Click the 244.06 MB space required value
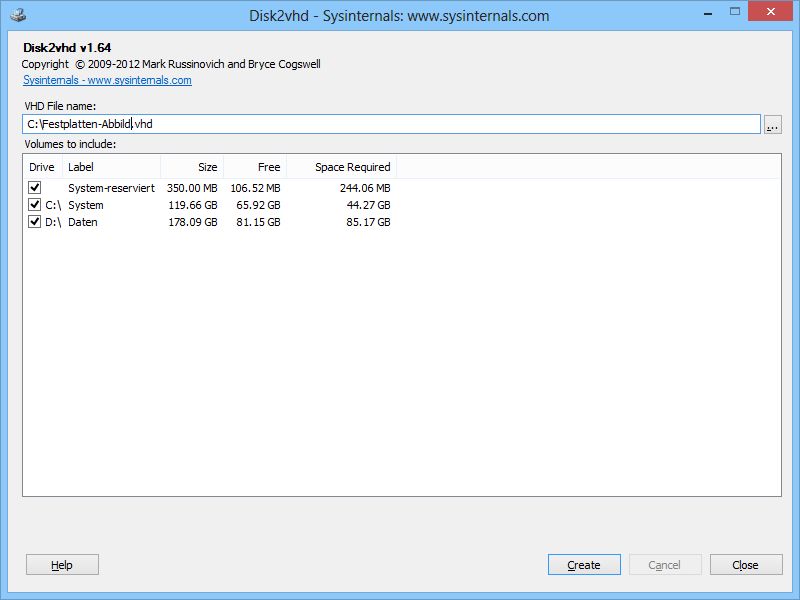The image size is (800, 600). [365, 188]
